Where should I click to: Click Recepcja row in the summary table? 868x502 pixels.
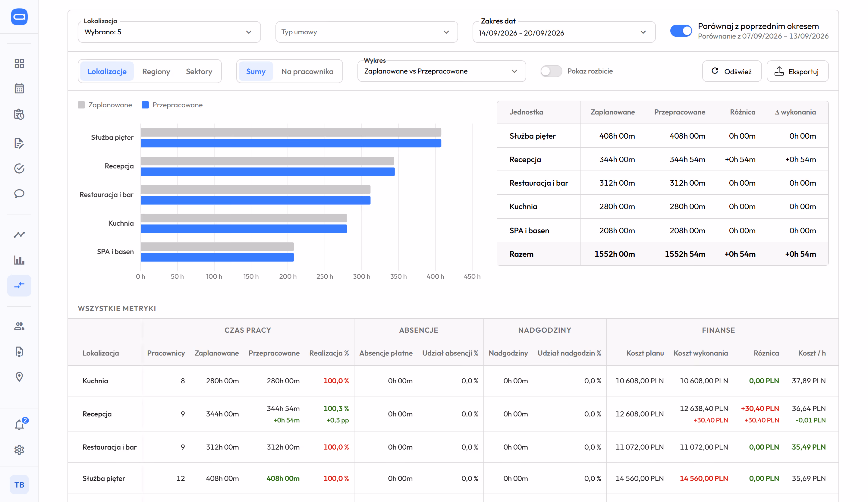pyautogui.click(x=663, y=159)
